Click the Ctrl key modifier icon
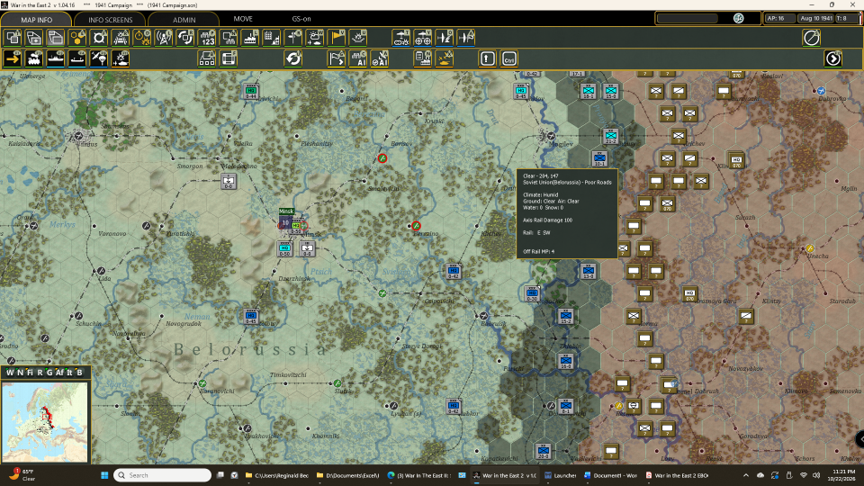This screenshot has width=864, height=486. click(x=509, y=58)
